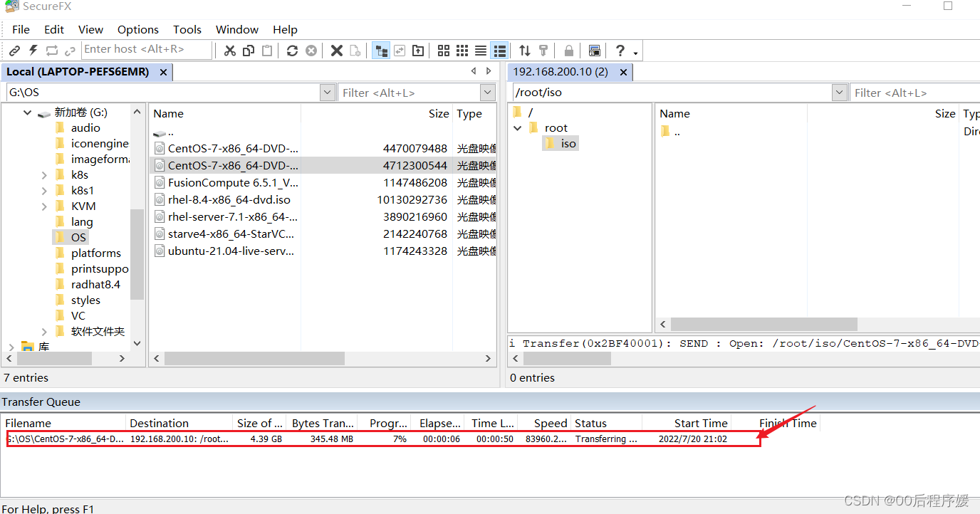980x514 pixels.
Task: Open the Help menu
Action: coord(285,29)
